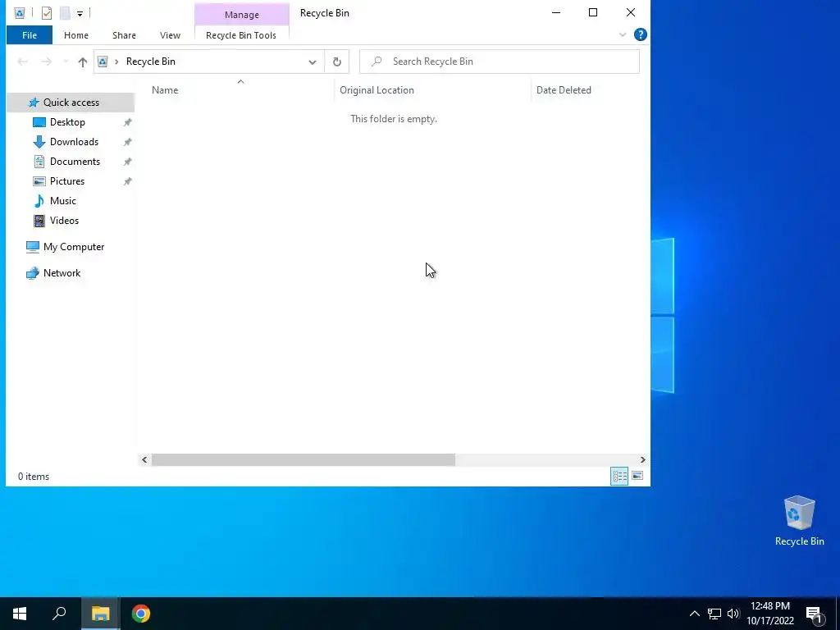The height and width of the screenshot is (630, 840).
Task: Expand the ribbon with the chevron
Action: pos(623,34)
